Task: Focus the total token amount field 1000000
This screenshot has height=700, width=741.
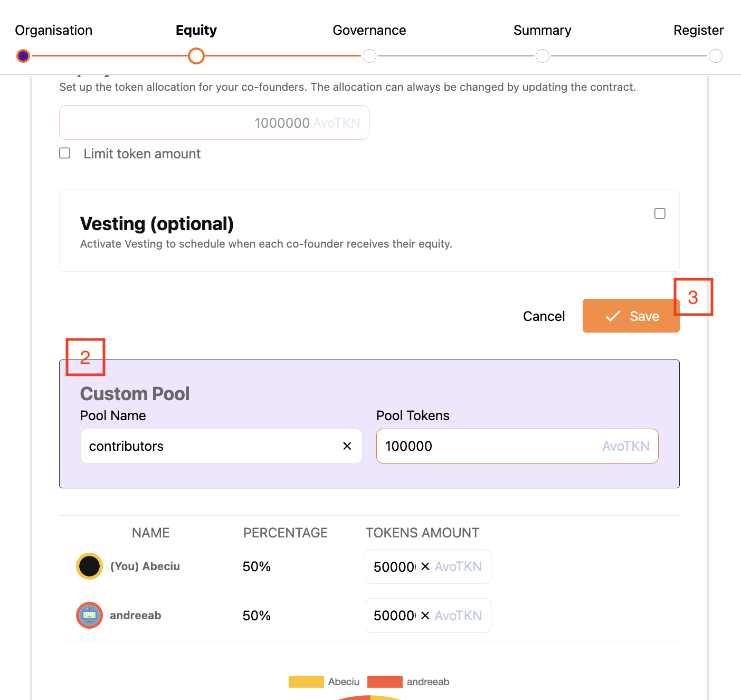Action: (x=214, y=122)
